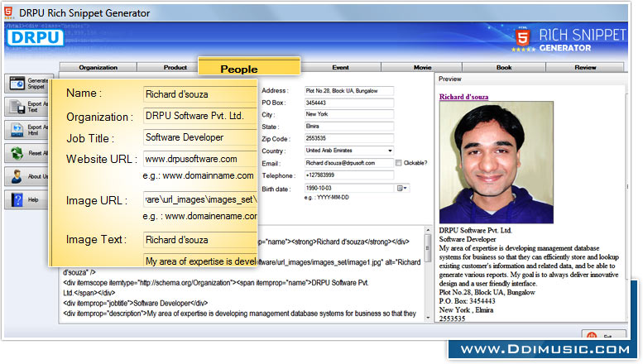Image resolution: width=643 pixels, height=364 pixels.
Task: Click the 'e.g.: www.domainname.com' hint text
Action: [198, 176]
